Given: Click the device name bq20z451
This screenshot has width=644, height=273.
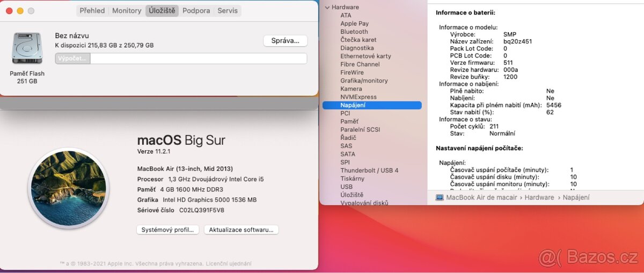Looking at the screenshot, I should 518,41.
